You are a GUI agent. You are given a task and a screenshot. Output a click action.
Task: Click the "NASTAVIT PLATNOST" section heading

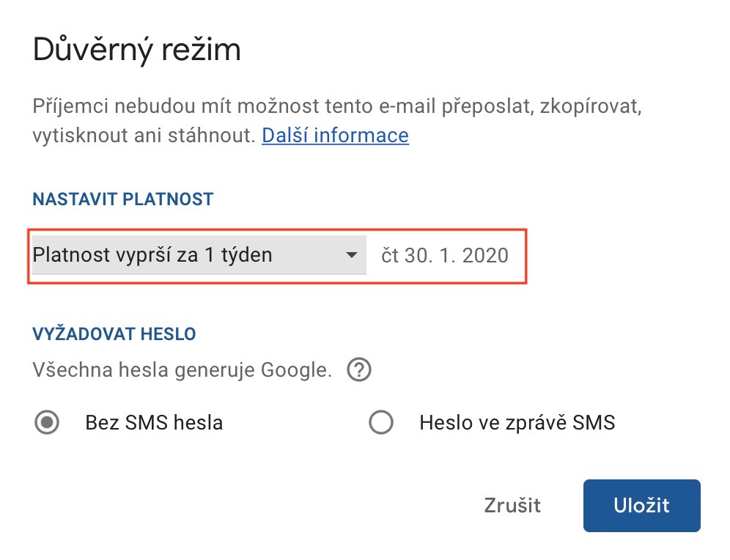coord(123,199)
